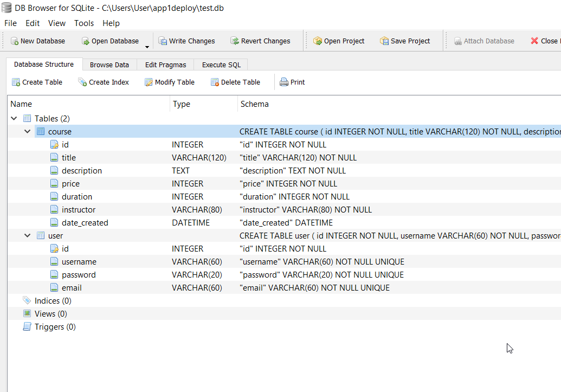
Task: Select the username column row
Action: (79, 262)
